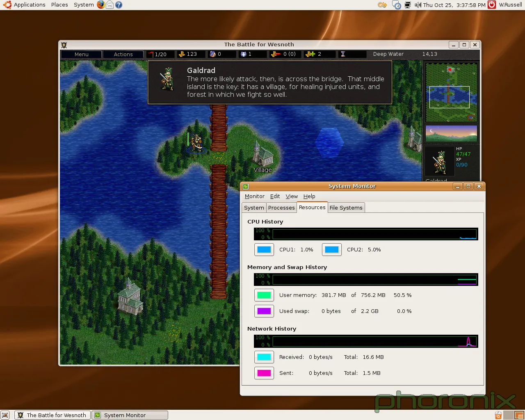Click the villages icon showing 0
525x420 pixels.
212,54
